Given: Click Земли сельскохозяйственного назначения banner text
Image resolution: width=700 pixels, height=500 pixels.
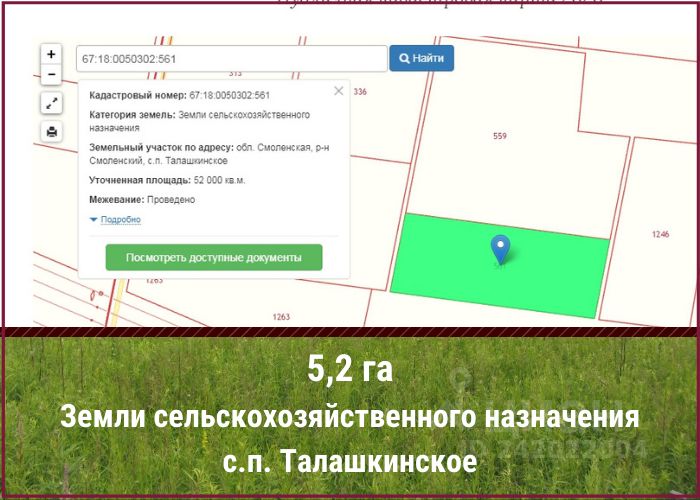Looking at the screenshot, I should pos(350,417).
